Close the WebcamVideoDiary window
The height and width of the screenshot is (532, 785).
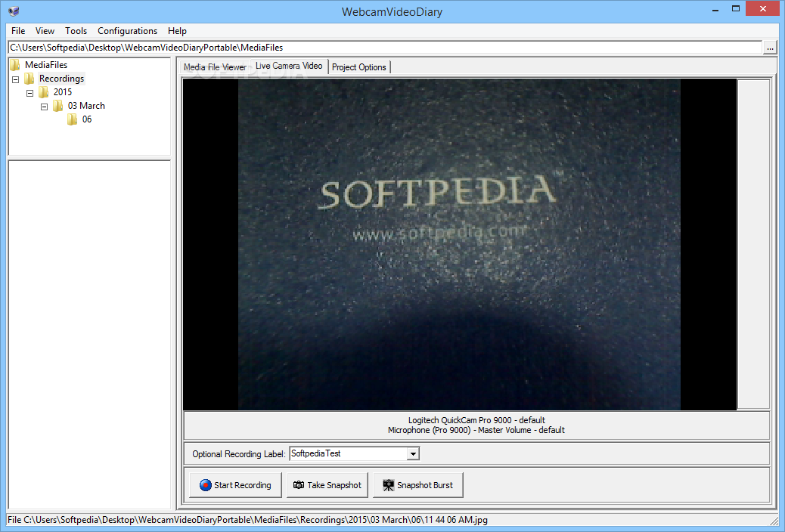(763, 9)
